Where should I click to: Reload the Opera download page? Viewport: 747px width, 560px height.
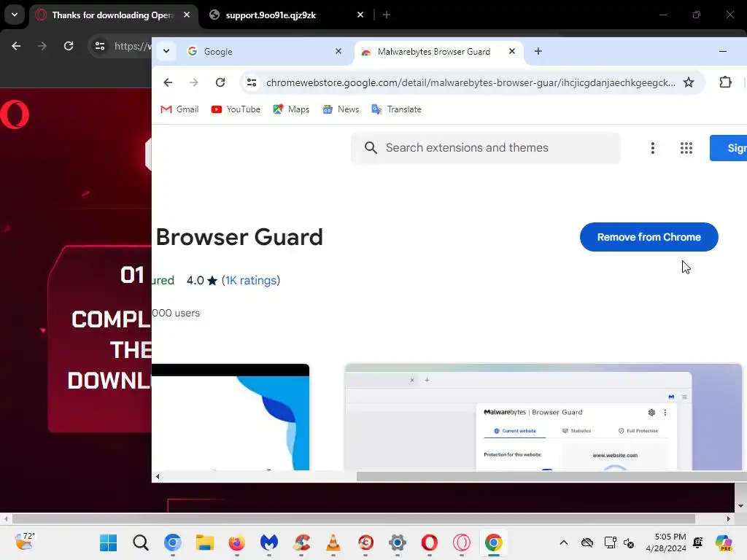[69, 46]
